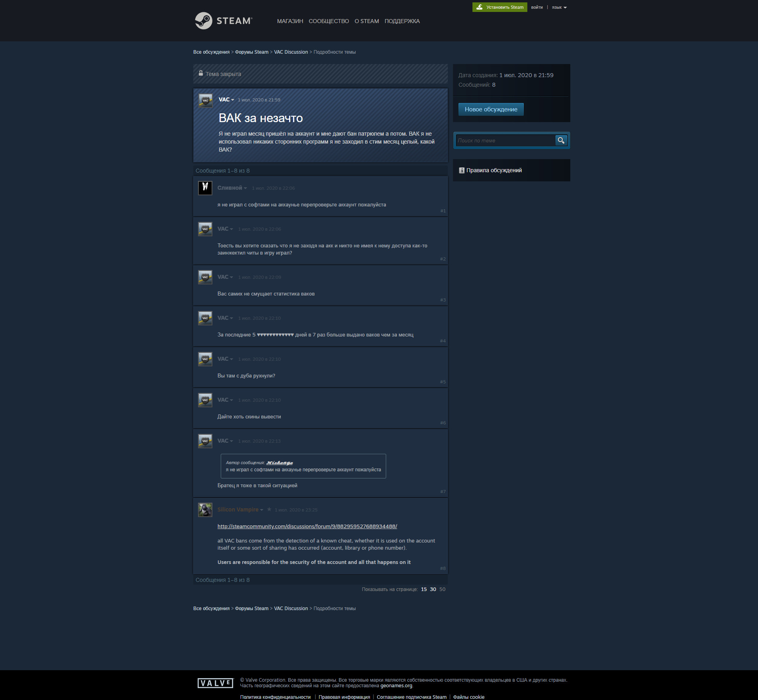Click the Все обсуждения breadcrumb at top
This screenshot has height=700, width=758.
pyautogui.click(x=211, y=52)
